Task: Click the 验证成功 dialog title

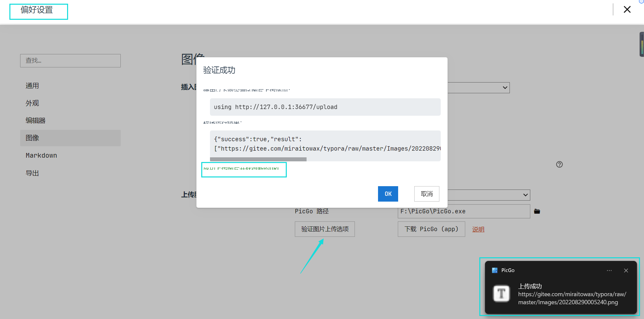Action: 219,70
